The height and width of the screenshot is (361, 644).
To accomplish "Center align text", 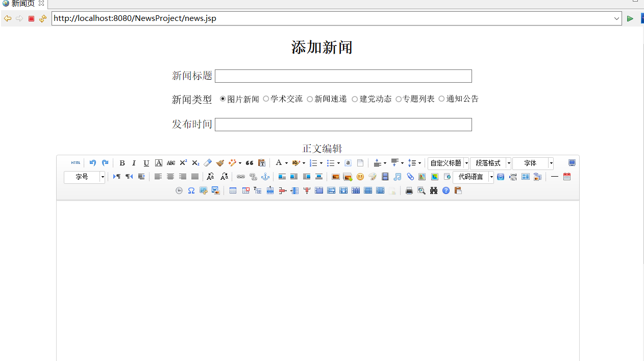I will click(170, 177).
